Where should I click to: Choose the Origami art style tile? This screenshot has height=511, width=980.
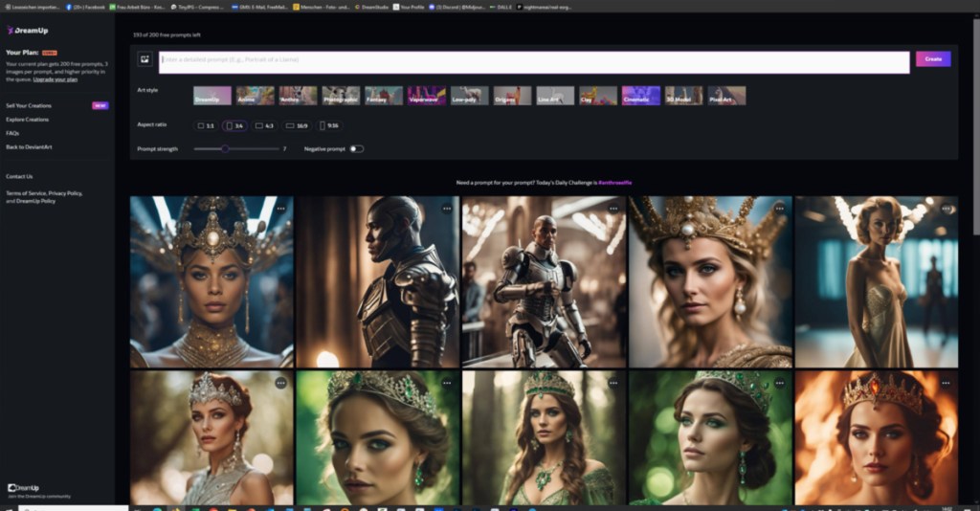pos(512,96)
